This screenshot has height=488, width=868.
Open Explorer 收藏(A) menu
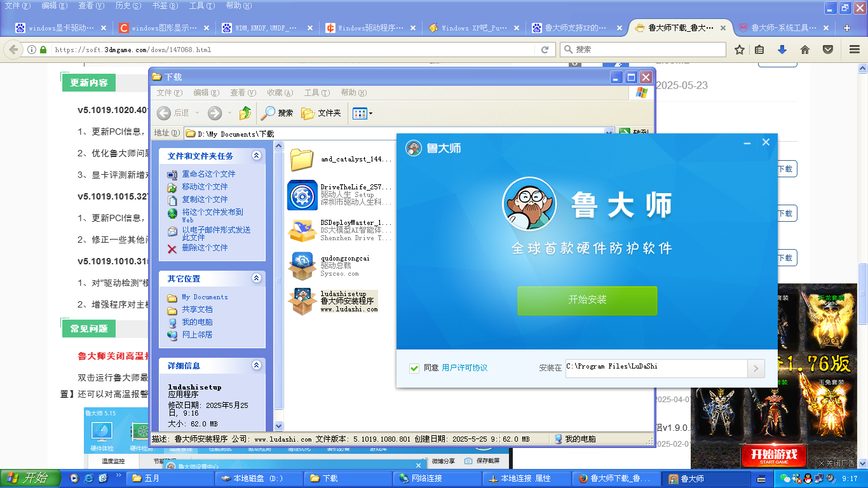tap(280, 93)
